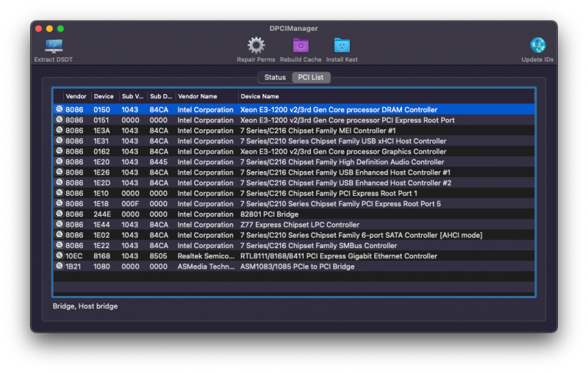The width and height of the screenshot is (588, 373).
Task: Click the 8505 sub device cell
Action: pos(159,256)
